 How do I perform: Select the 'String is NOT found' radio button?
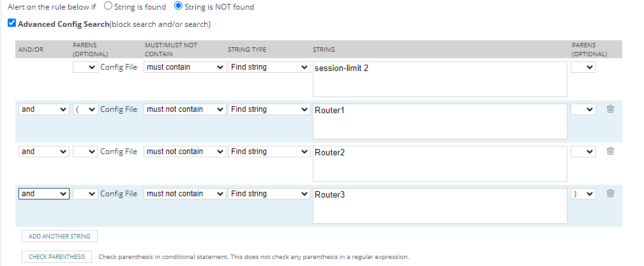pos(179,7)
